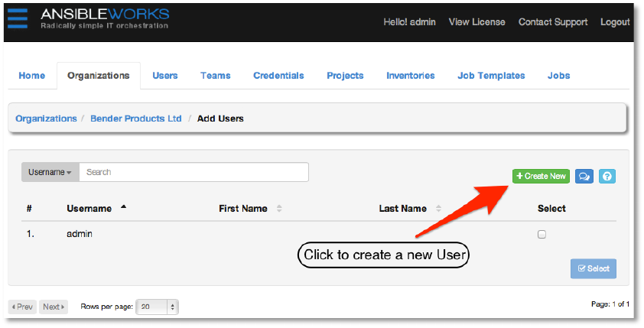This screenshot has width=644, height=328.
Task: Go to the Credentials tab
Action: (x=278, y=76)
